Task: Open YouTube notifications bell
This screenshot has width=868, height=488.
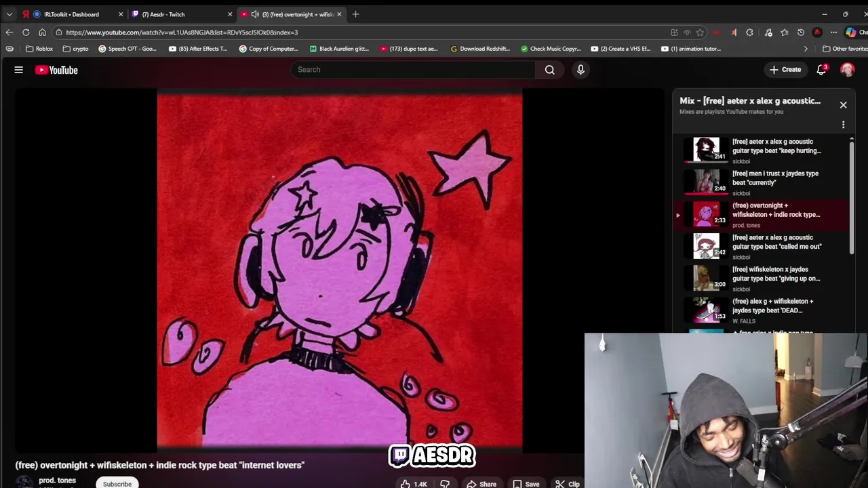Action: click(x=821, y=70)
